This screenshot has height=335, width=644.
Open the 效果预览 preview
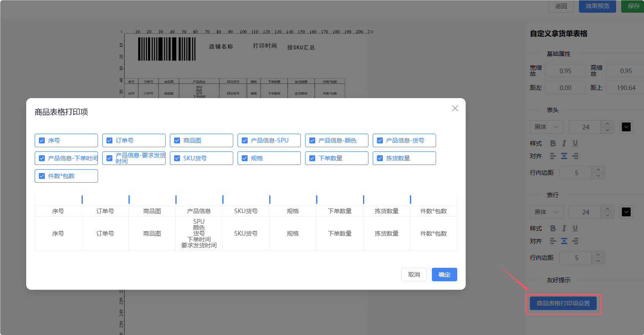point(597,6)
